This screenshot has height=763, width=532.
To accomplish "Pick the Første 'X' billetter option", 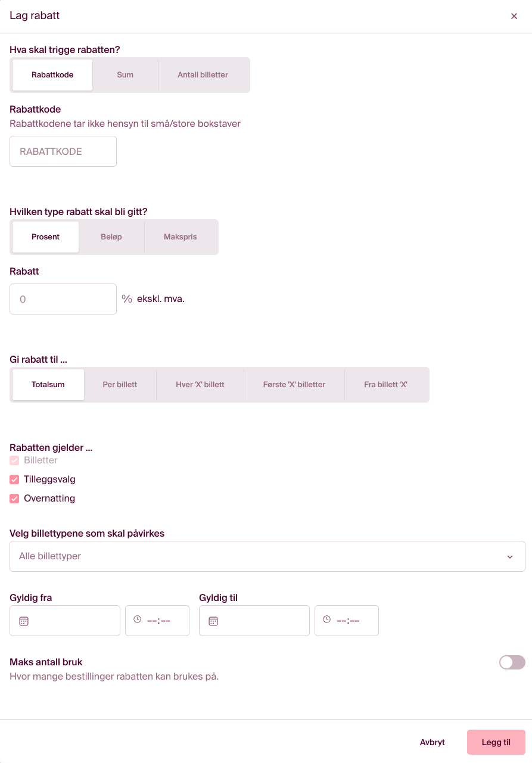I will point(294,385).
